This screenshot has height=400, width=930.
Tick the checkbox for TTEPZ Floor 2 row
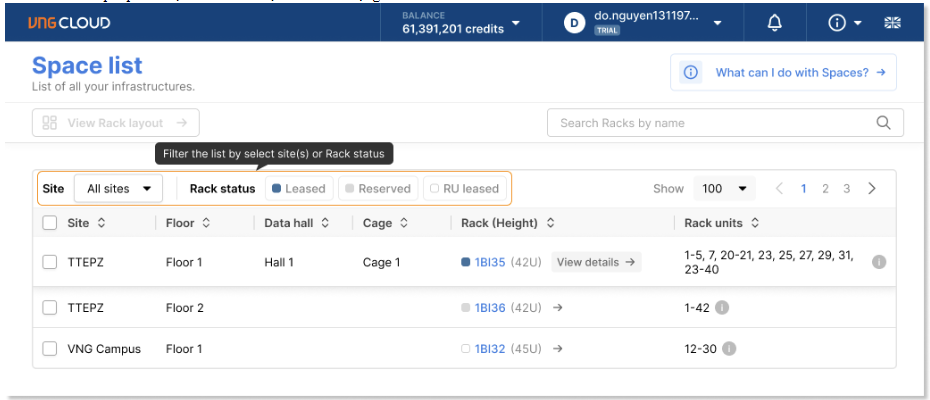point(50,308)
